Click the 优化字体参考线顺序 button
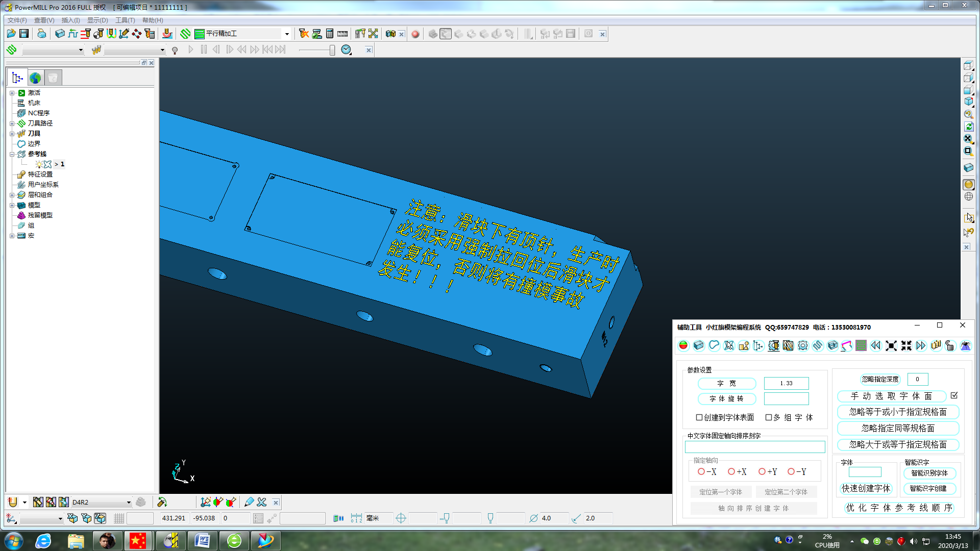Image resolution: width=980 pixels, height=551 pixels. [x=899, y=508]
